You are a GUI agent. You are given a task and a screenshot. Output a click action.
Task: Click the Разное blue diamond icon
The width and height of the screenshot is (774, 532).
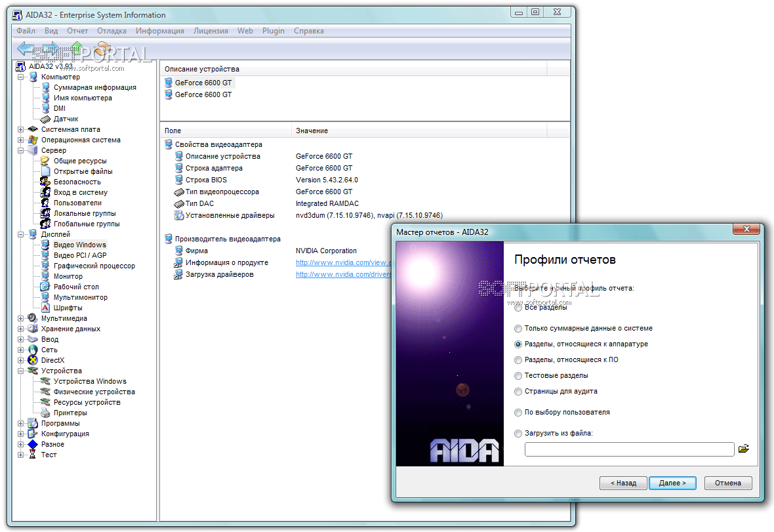click(x=33, y=444)
